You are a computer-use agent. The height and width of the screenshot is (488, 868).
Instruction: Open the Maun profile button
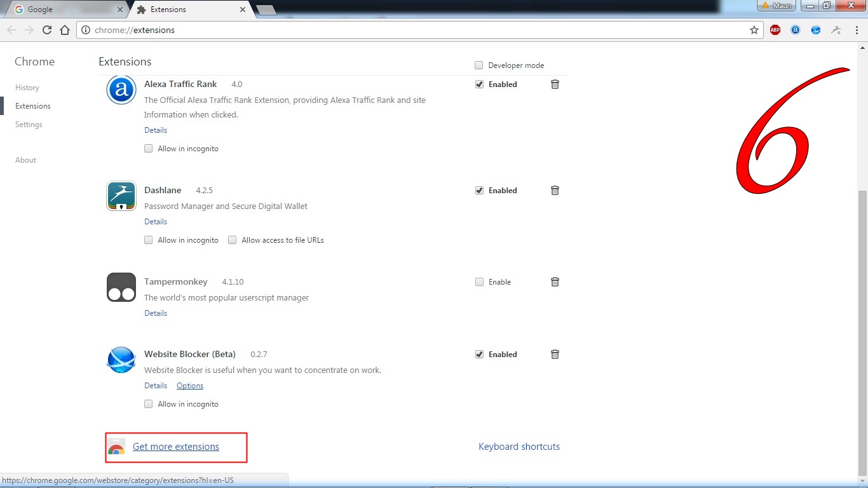click(776, 6)
